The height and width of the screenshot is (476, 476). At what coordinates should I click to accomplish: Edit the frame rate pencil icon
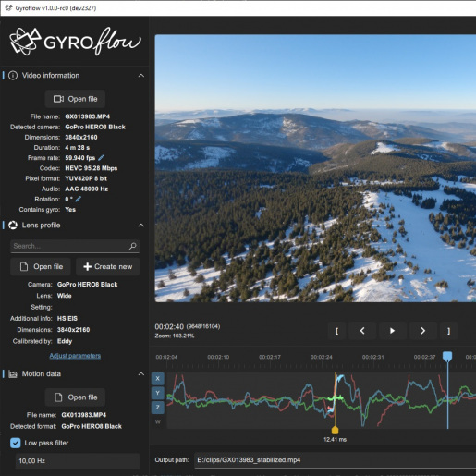coord(101,158)
